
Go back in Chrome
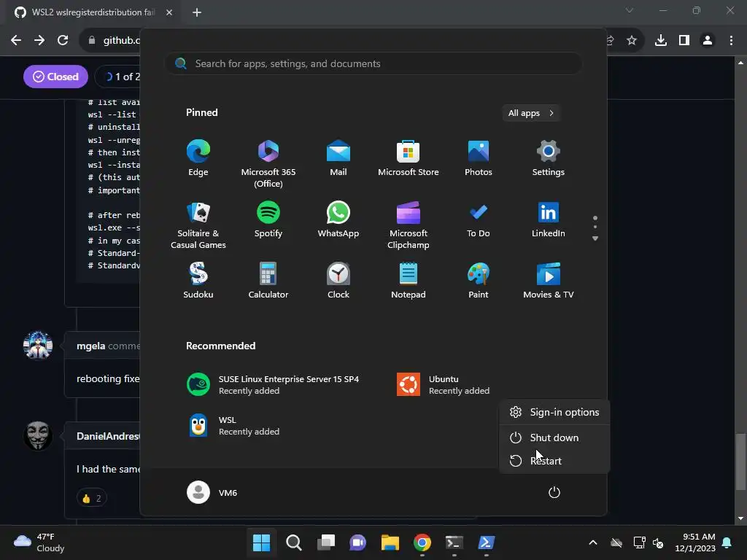tap(16, 41)
